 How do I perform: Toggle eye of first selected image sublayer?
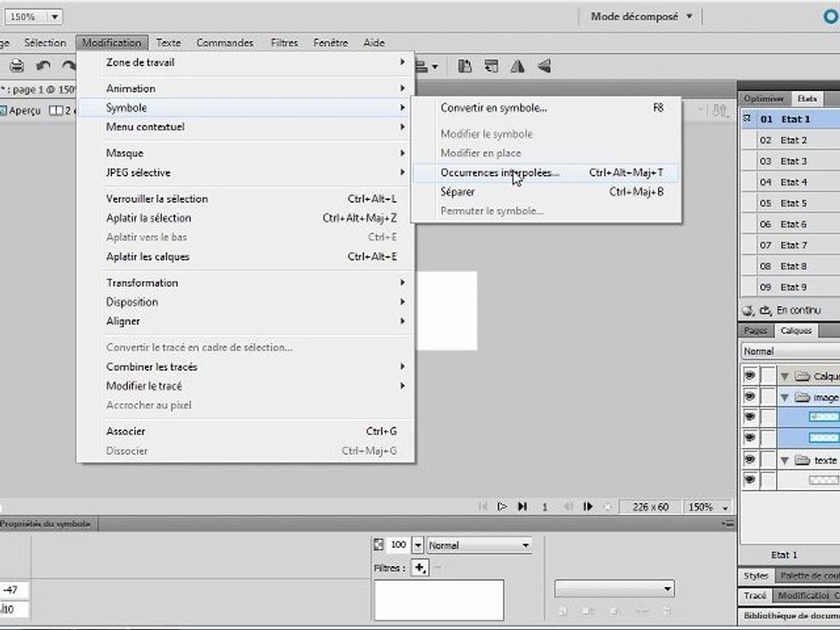[x=750, y=416]
